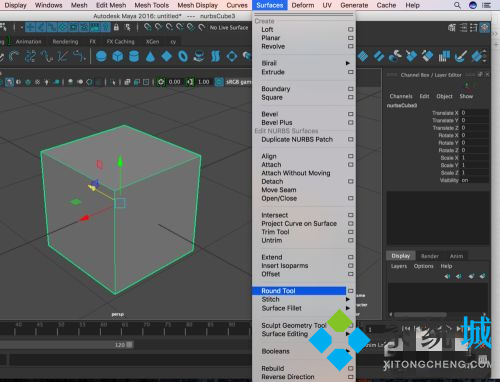Open the Loft option box

tap(350, 29)
